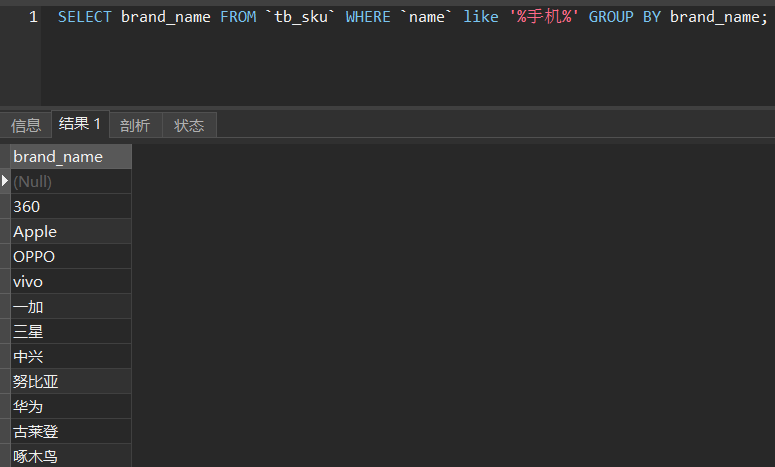
Task: Select the 华为 brand cell
Action: [x=71, y=407]
